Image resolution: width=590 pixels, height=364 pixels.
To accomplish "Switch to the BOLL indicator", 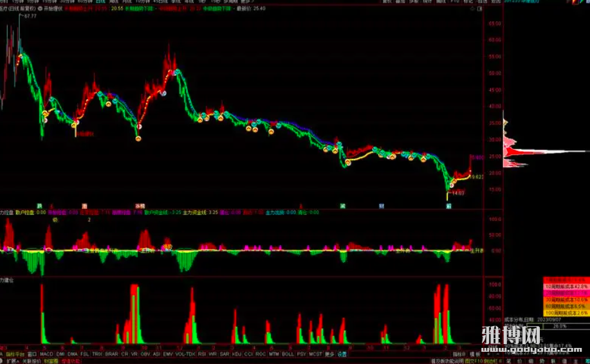I will (x=288, y=354).
